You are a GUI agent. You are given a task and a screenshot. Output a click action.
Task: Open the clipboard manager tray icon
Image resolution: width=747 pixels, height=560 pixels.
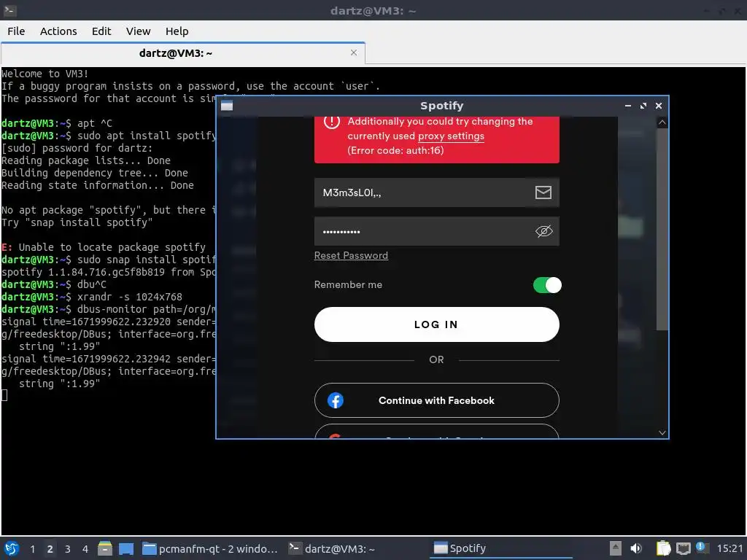pyautogui.click(x=663, y=548)
